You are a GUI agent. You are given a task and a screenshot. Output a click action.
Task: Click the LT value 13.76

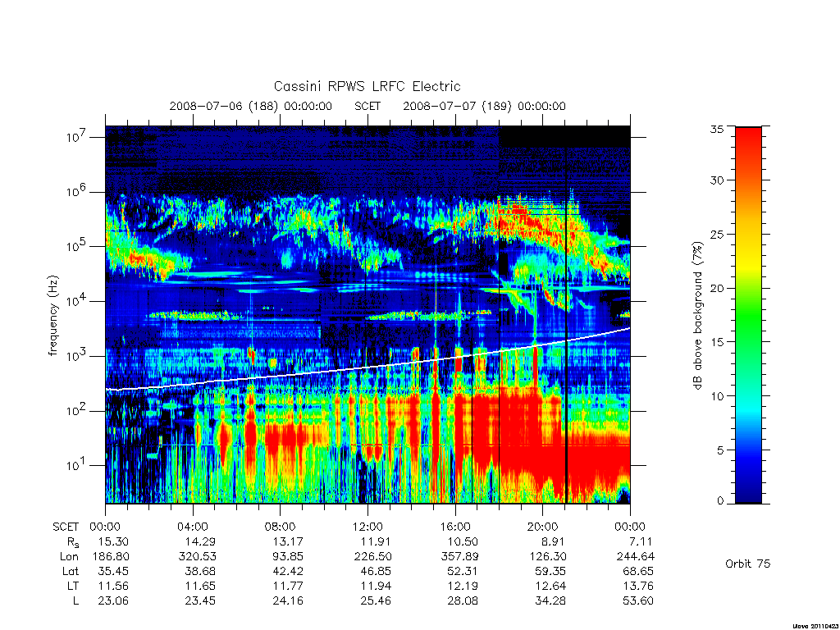point(638,586)
